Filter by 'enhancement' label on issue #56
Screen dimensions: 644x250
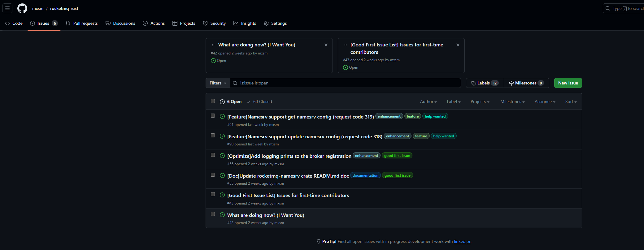366,156
